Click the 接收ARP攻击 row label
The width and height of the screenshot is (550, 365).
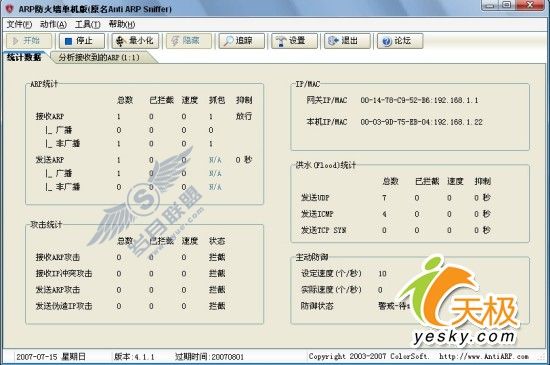pyautogui.click(x=58, y=257)
